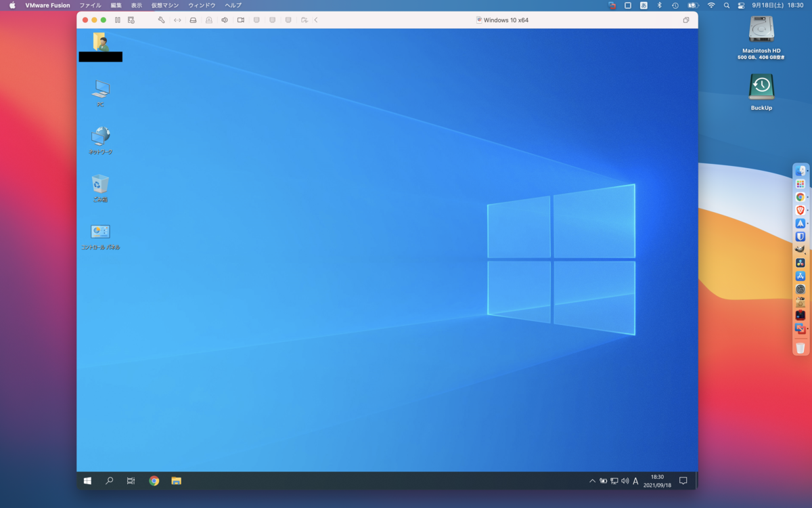This screenshot has height=508, width=812.
Task: Click Japanese input あ menu bar icon
Action: pyautogui.click(x=644, y=5)
